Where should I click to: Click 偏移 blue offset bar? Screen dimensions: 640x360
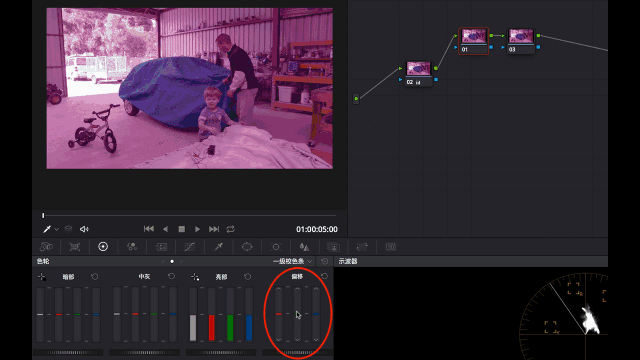click(316, 314)
